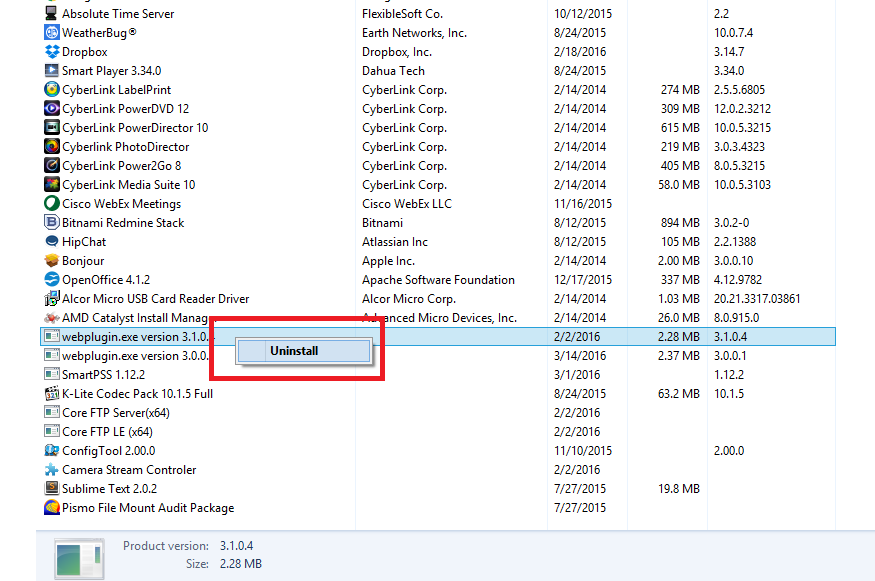This screenshot has width=875, height=581.
Task: Select the ConfigTool 2.00.0 row
Action: click(438, 451)
